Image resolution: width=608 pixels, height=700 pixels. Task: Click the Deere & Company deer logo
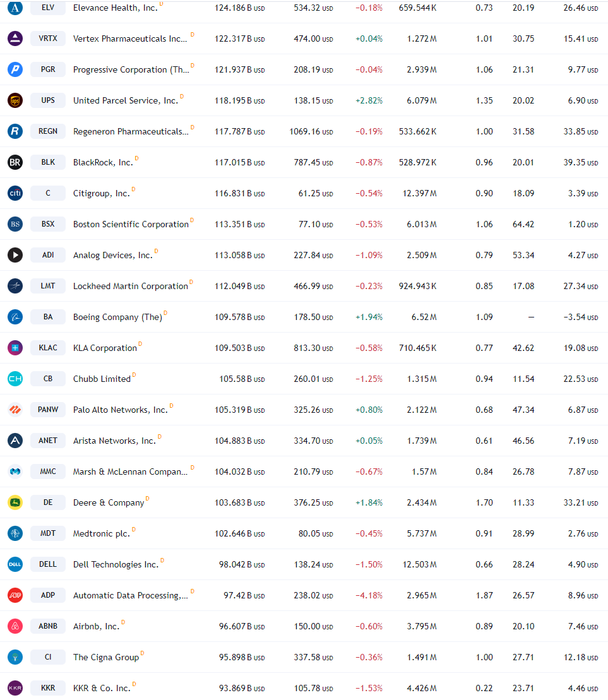click(x=15, y=502)
